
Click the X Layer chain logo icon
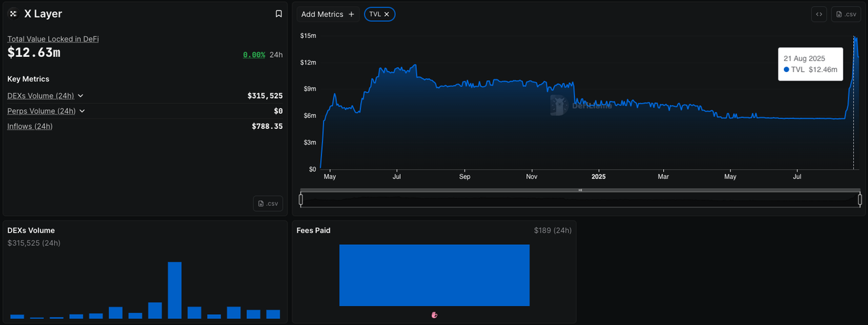click(x=13, y=14)
